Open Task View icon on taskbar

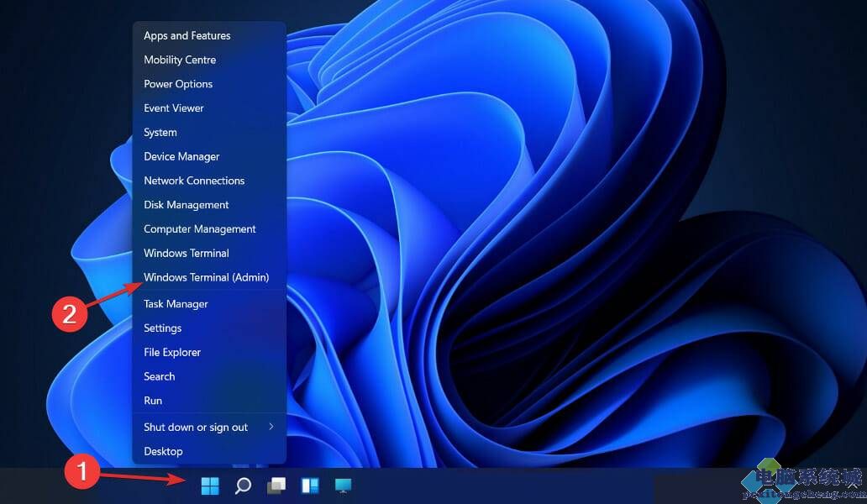(x=276, y=486)
